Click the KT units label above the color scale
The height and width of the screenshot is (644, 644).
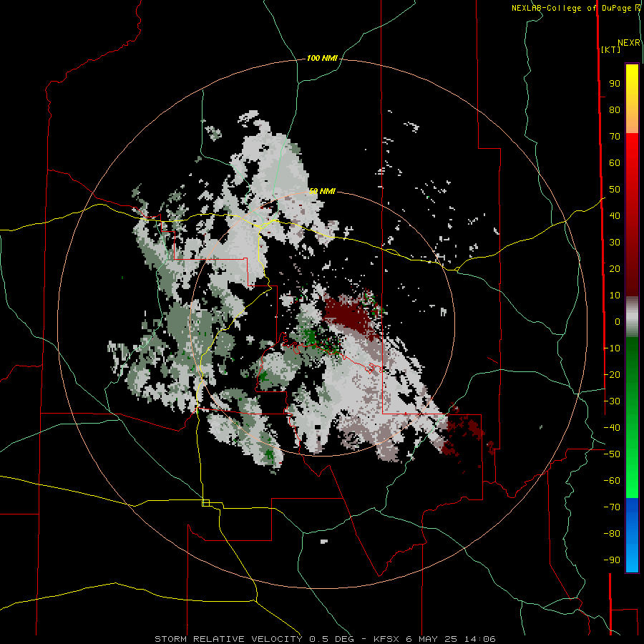[611, 49]
